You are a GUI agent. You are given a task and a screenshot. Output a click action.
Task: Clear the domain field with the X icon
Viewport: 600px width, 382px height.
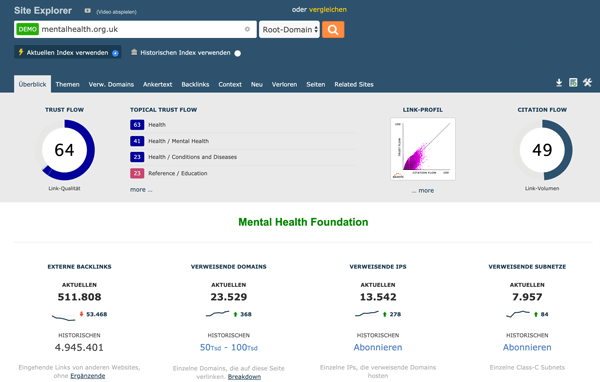coord(247,29)
